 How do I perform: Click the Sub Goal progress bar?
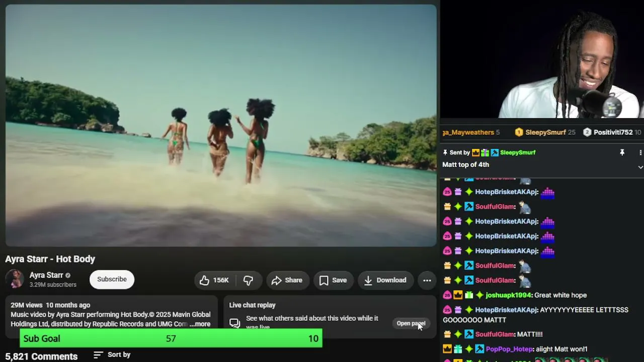171,338
